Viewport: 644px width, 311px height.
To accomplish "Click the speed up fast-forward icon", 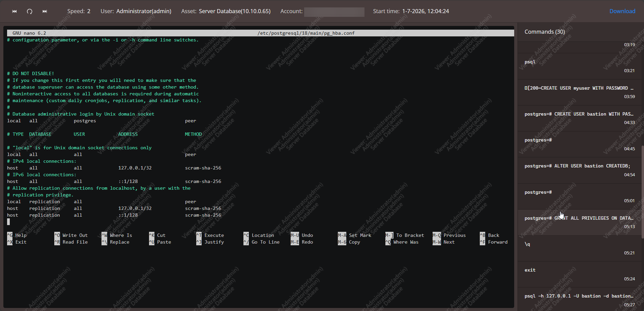I will [45, 11].
